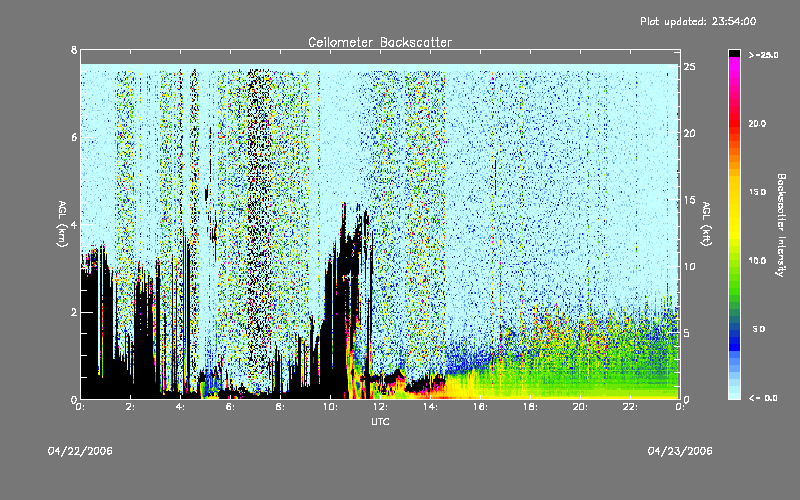Click the right AGL (kft) axis label
This screenshot has width=800, height=500.
[x=706, y=224]
